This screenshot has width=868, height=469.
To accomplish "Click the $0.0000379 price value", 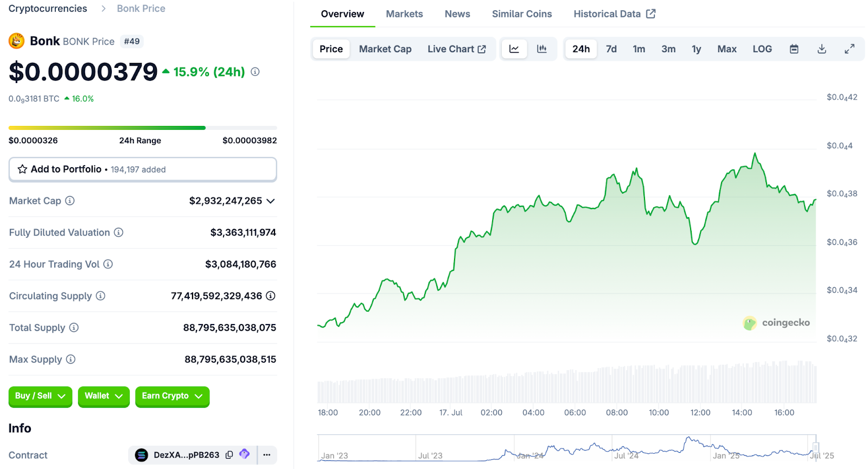I will (83, 72).
